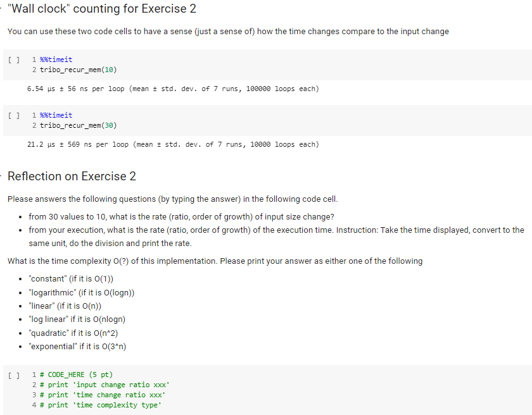Click the %%timeit text in the first cell

tap(56, 59)
